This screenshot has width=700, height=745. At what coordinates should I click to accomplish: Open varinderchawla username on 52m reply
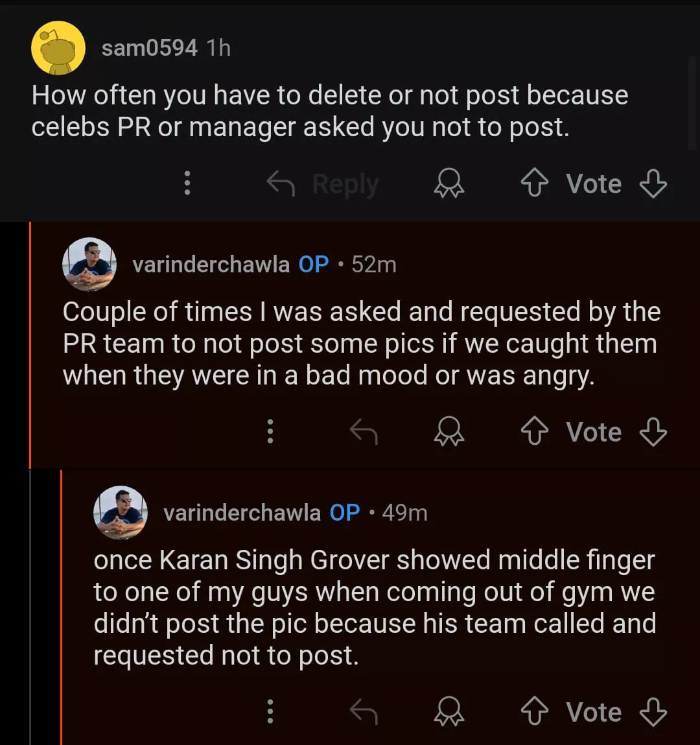[x=211, y=265]
